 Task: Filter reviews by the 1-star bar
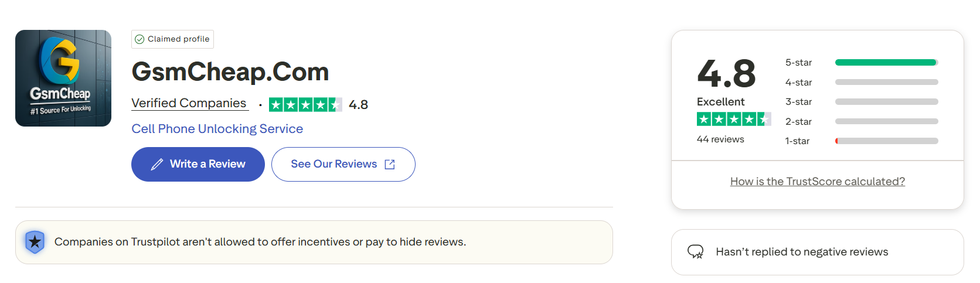click(x=886, y=141)
